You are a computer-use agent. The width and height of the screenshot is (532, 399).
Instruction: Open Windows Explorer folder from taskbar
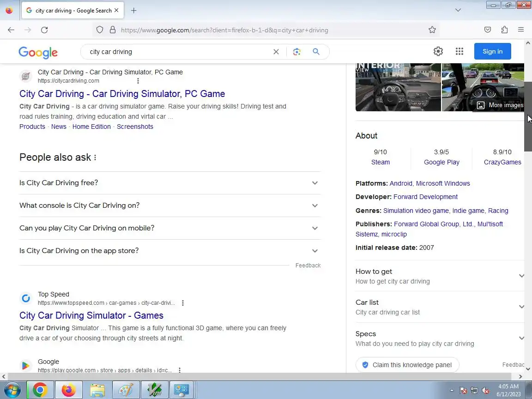pyautogui.click(x=97, y=390)
